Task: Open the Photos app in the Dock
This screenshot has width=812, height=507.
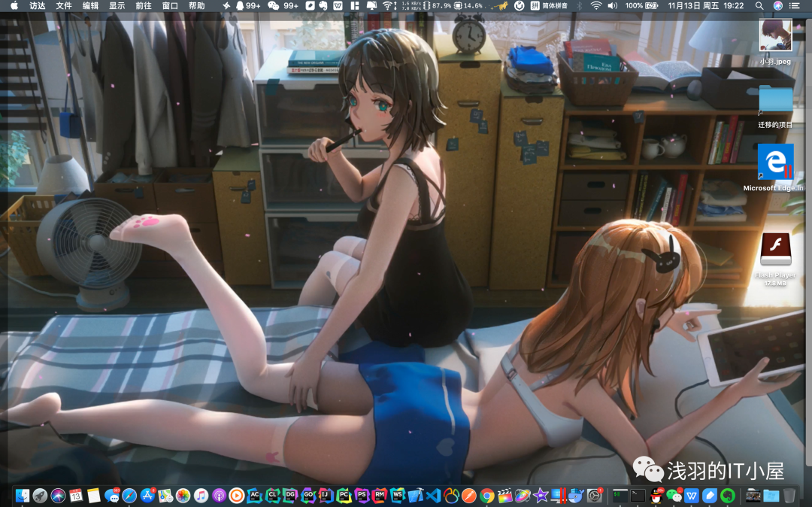Action: click(x=183, y=496)
